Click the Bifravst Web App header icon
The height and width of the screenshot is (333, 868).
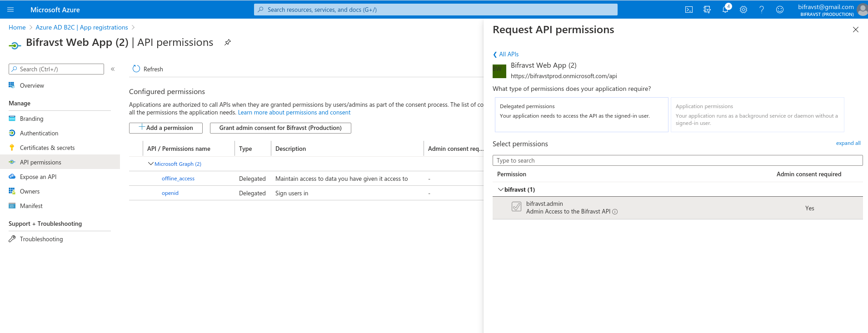tap(15, 45)
